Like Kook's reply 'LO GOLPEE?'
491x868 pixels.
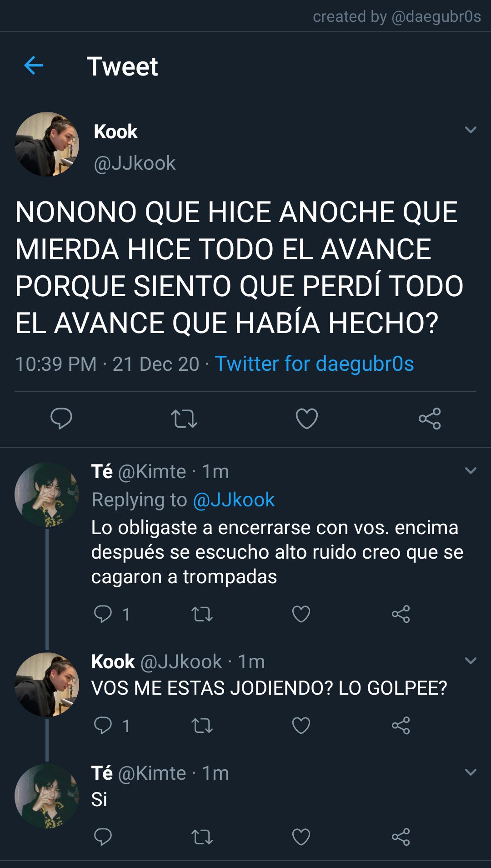pos(301,726)
